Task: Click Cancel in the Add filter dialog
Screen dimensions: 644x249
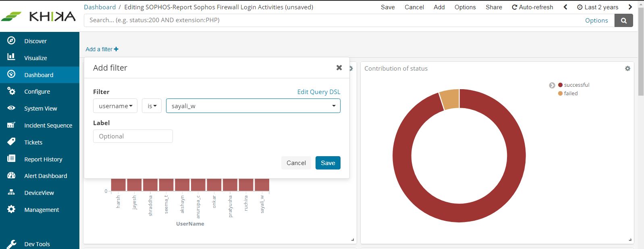Action: coord(296,163)
